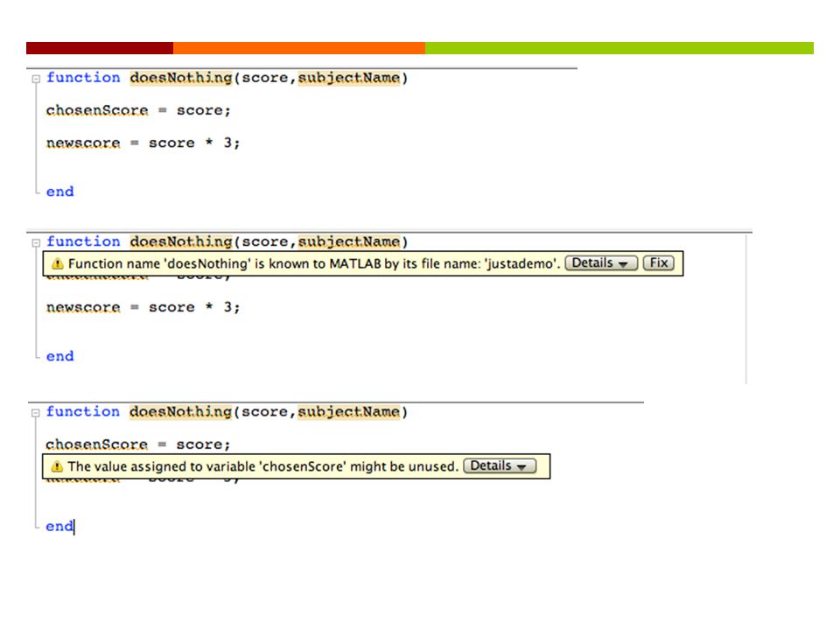Click subjectName in the bottom chosenScore-warning snippet
The image size is (840, 630).
(x=348, y=411)
